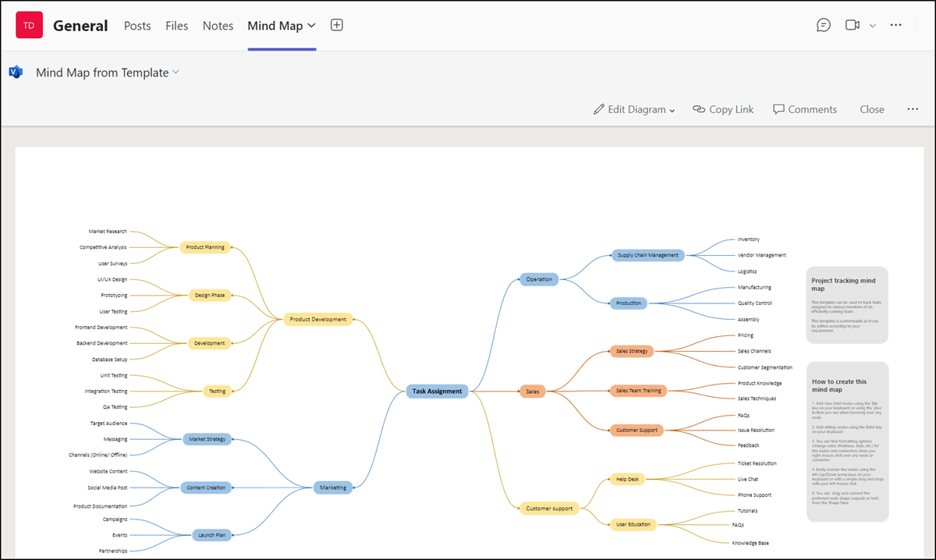Click the Issue Resolution leaf text
Viewport: 936px width, 560px height.
[756, 430]
